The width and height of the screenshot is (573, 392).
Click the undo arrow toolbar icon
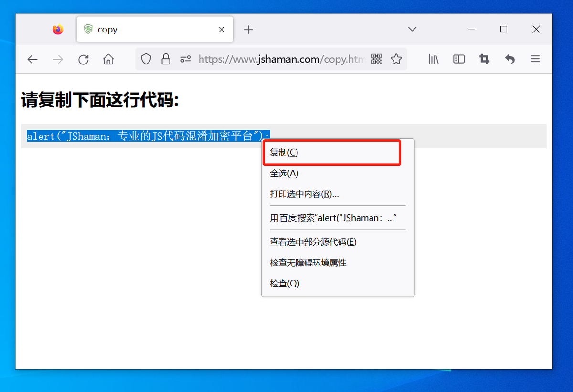510,59
